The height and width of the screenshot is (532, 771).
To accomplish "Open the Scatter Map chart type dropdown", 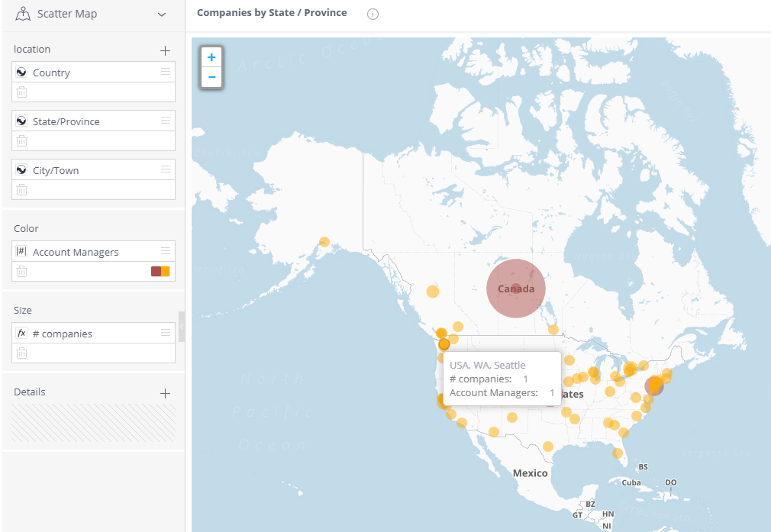I will tap(161, 14).
